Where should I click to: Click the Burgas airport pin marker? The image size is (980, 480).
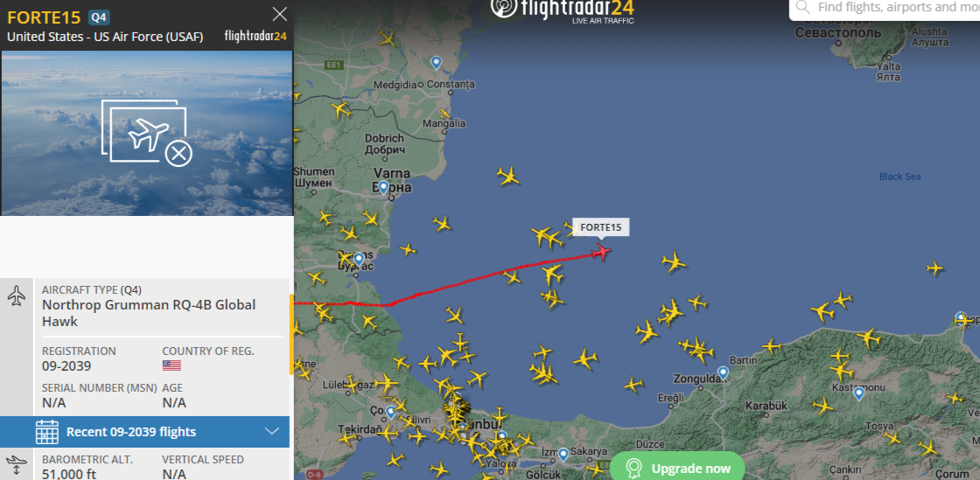click(359, 259)
